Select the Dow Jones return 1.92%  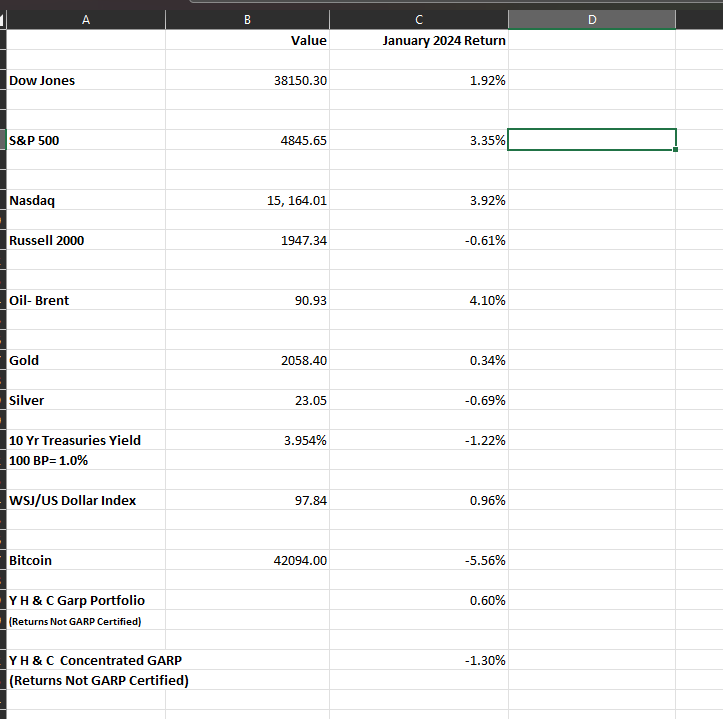[419, 80]
